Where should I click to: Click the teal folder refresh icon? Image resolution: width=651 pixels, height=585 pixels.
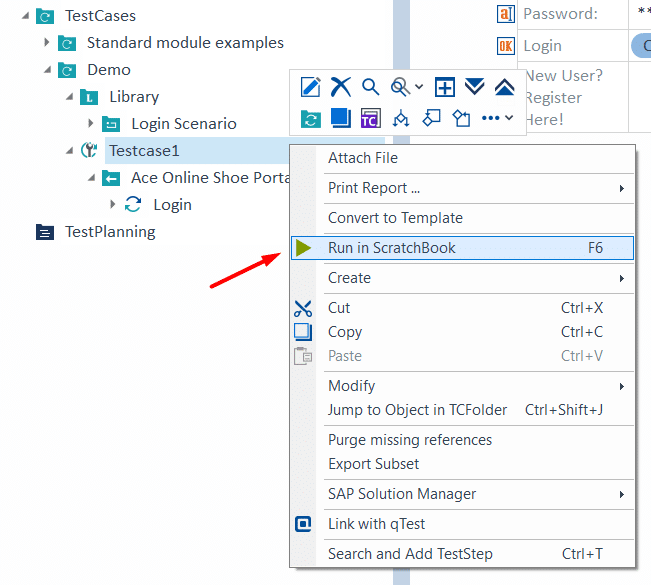point(311,119)
